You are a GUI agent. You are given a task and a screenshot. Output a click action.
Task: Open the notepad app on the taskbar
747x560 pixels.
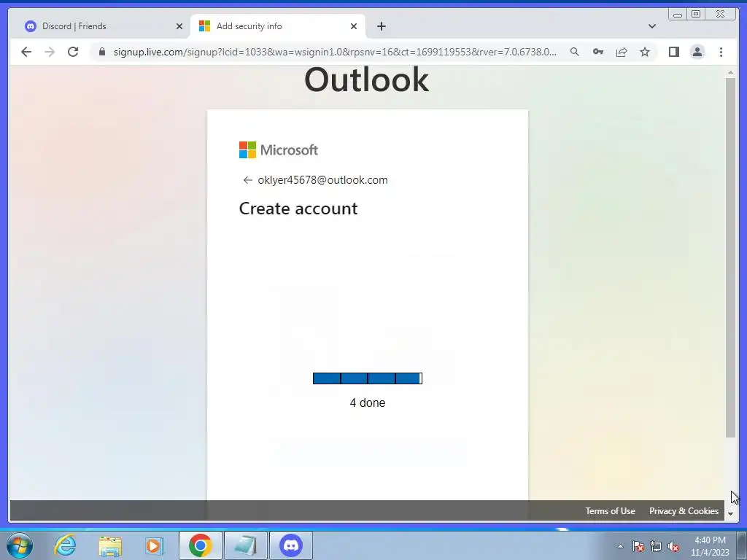[246, 545]
